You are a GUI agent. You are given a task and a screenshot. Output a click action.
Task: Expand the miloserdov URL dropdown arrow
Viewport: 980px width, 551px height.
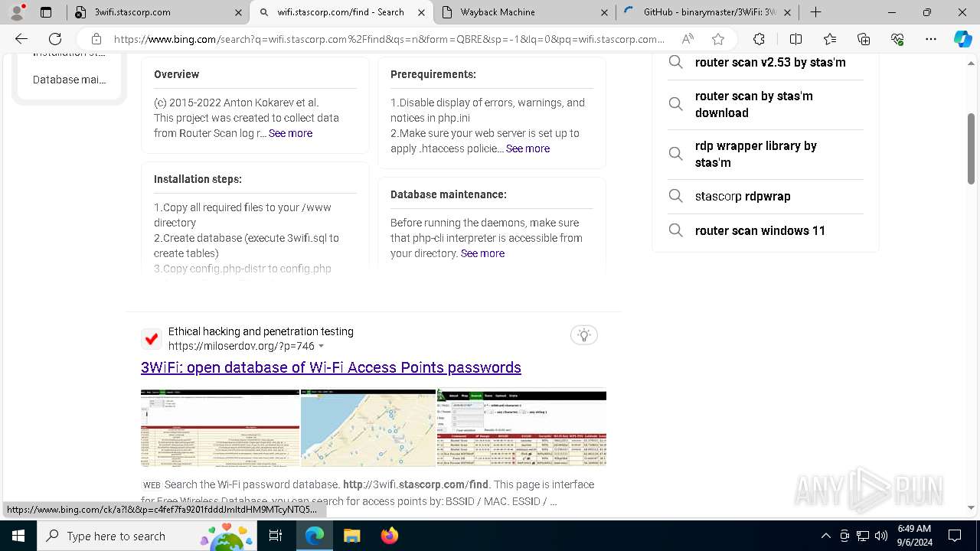click(322, 347)
